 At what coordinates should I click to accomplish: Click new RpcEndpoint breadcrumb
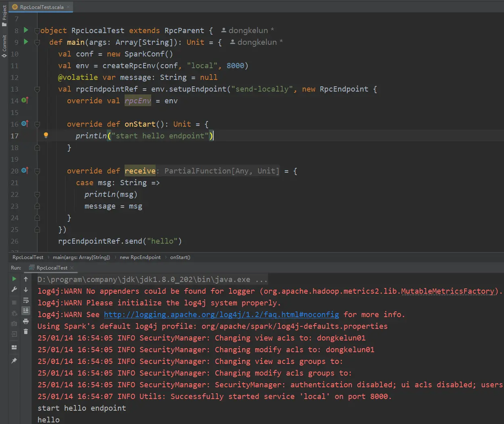click(140, 257)
